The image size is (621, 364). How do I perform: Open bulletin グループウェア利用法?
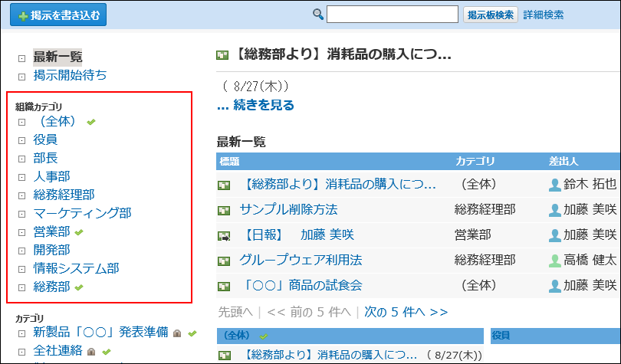tap(301, 260)
